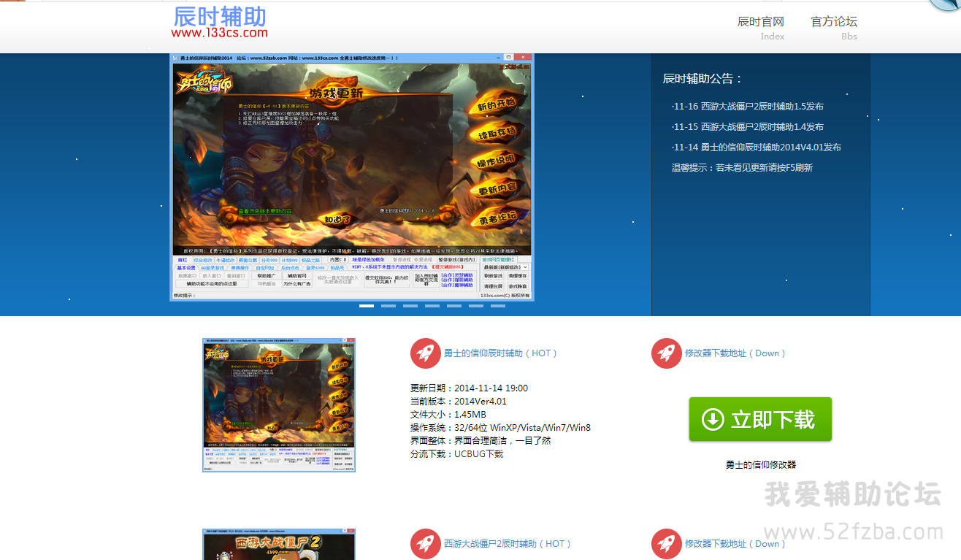Click the 操作系统 WinXP/Vista/Win7/Win8 line
The width and height of the screenshot is (961, 560).
tap(500, 428)
